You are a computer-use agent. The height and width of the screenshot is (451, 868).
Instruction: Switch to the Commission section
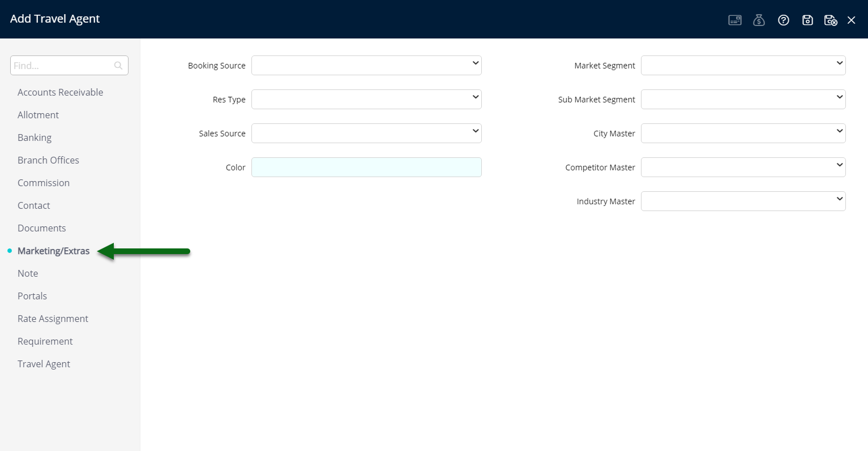tap(44, 183)
